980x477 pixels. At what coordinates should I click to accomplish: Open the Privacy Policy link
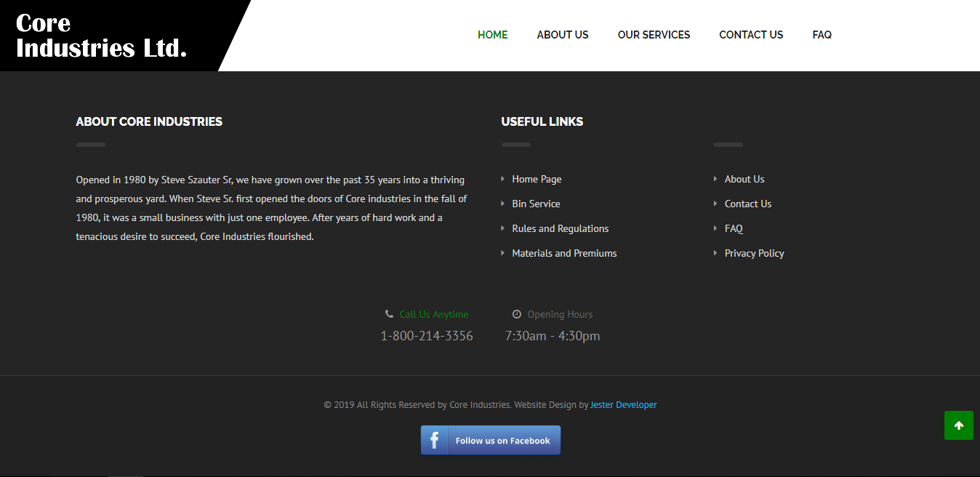[754, 253]
